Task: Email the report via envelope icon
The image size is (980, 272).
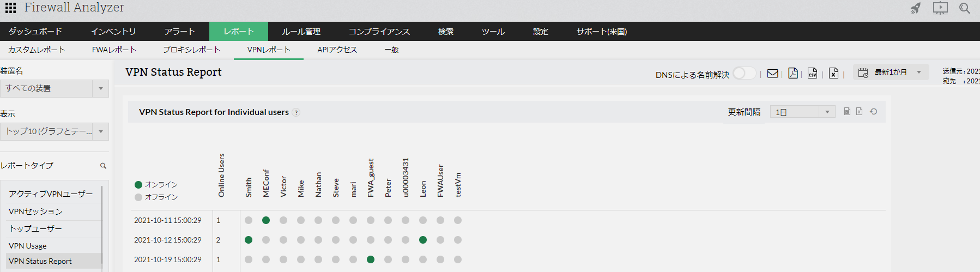Action: pos(772,74)
